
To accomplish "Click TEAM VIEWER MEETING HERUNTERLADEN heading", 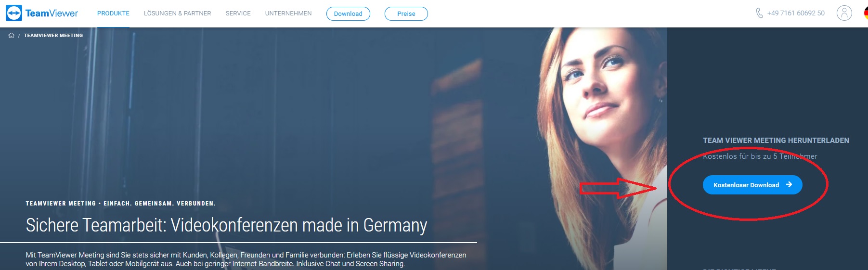I will click(x=776, y=141).
